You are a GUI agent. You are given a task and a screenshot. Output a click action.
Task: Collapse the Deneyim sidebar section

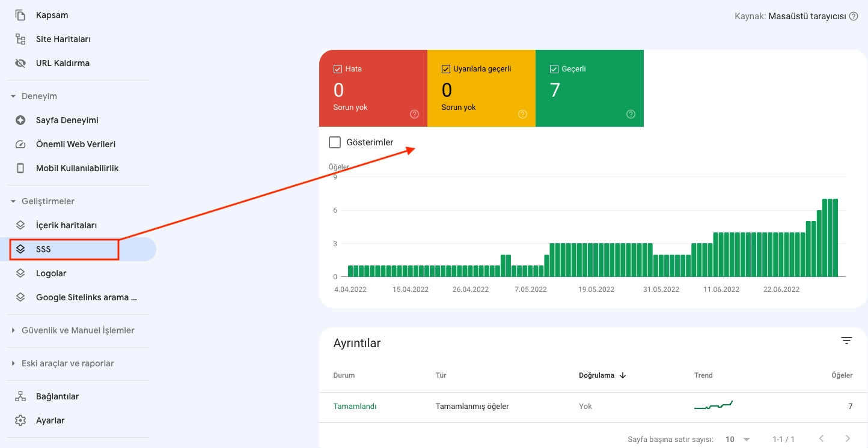point(13,95)
